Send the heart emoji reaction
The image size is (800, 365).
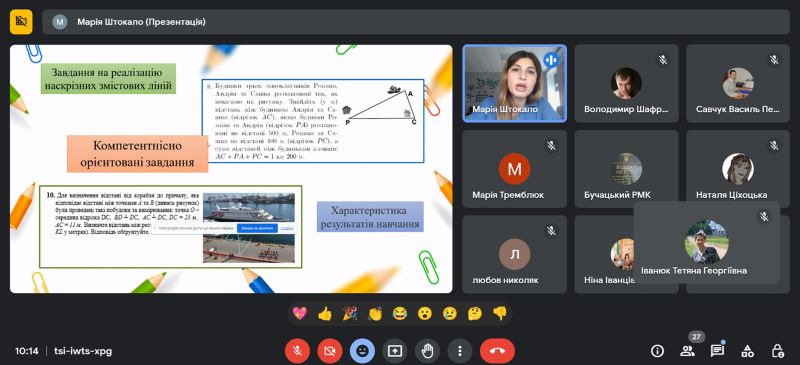[299, 313]
